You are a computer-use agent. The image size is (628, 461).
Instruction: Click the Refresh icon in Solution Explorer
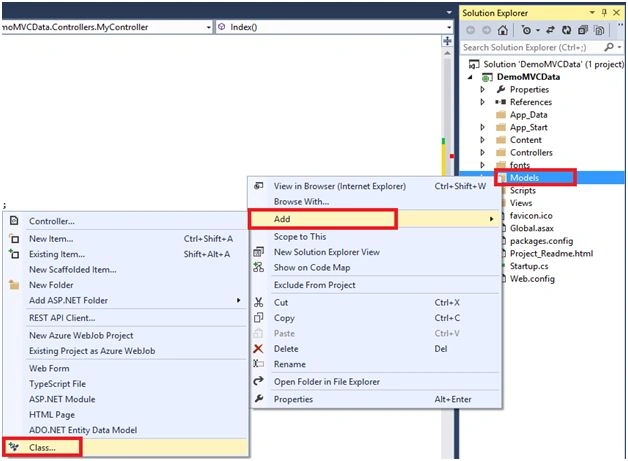tap(566, 30)
